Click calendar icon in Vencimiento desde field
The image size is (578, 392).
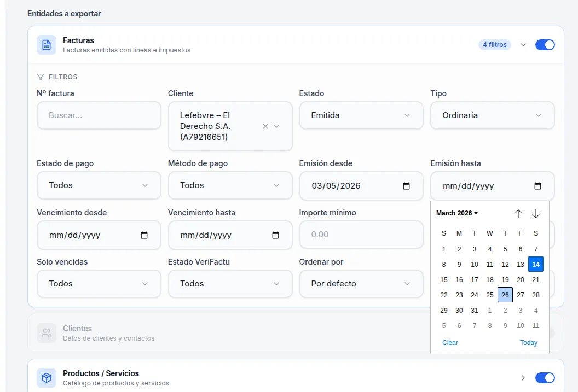[144, 235]
